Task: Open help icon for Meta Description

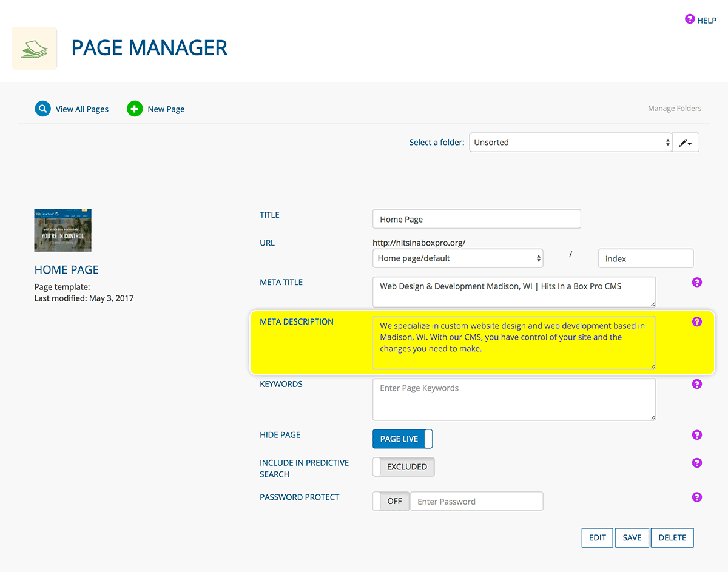Action: (x=697, y=321)
